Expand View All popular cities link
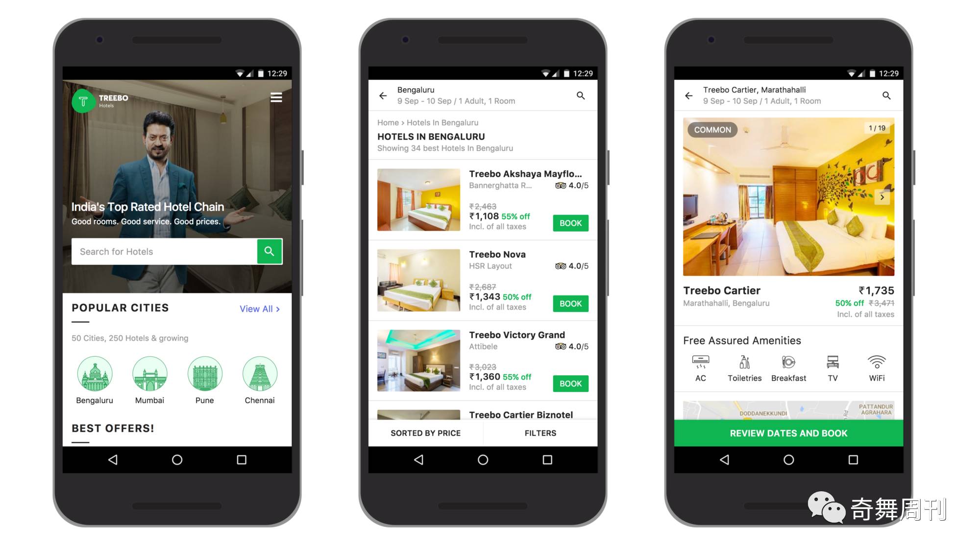Screen dimensions: 980x553 coord(260,308)
